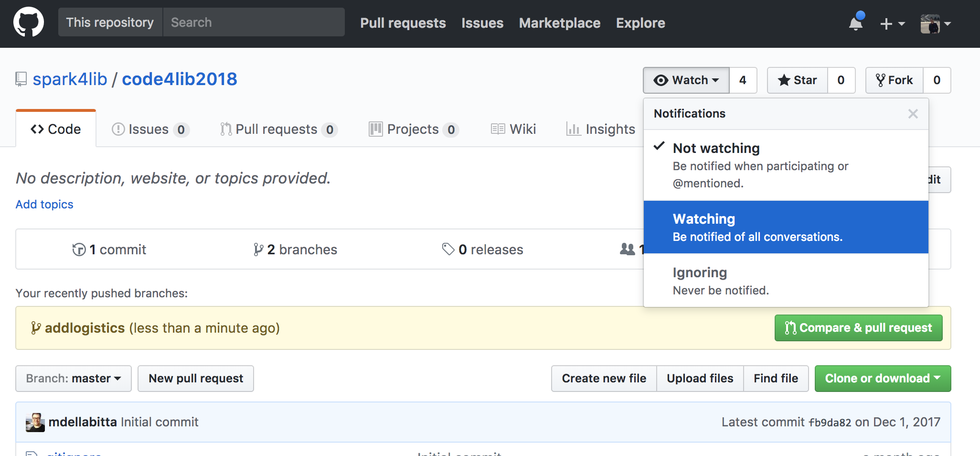Click the commit clock icon beside 1 commit
This screenshot has height=456, width=980.
click(x=79, y=250)
